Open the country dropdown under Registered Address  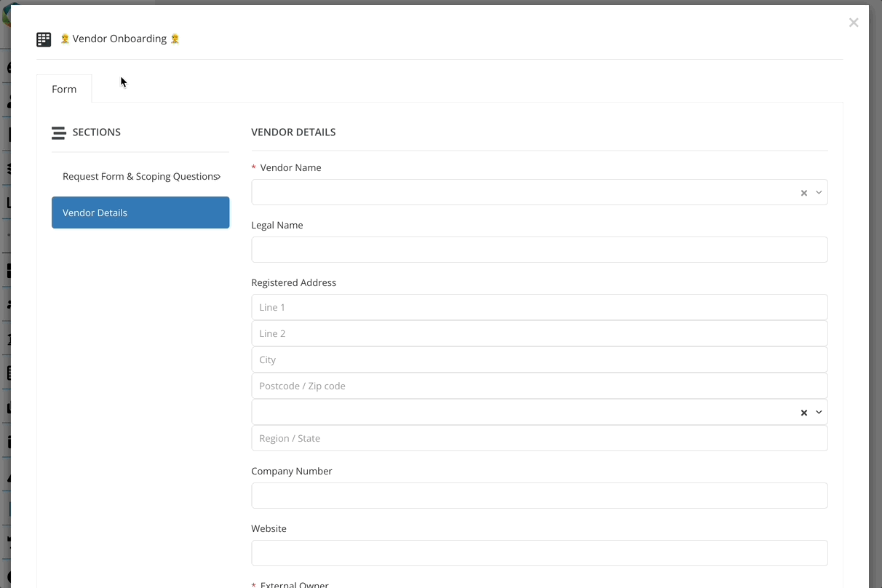coord(819,413)
